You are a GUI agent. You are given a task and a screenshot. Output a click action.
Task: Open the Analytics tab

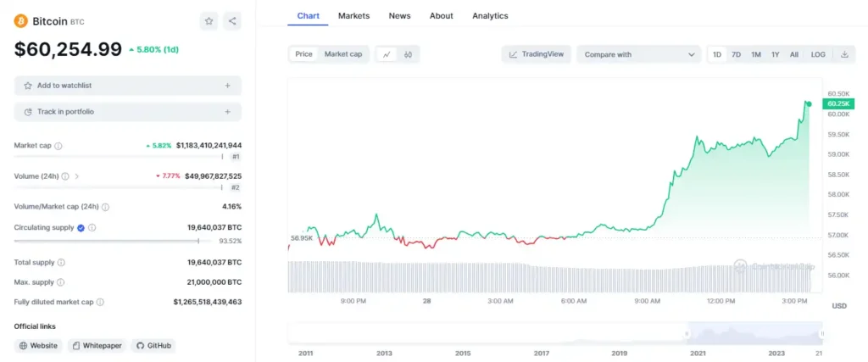490,15
